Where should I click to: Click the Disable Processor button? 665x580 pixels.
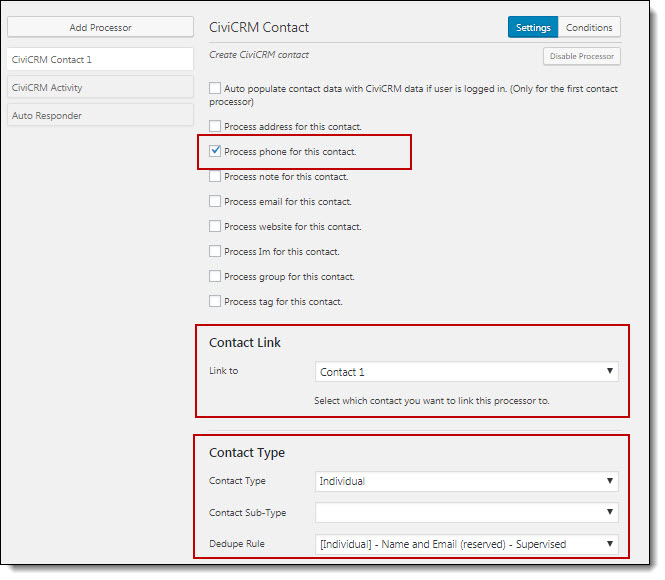tap(582, 56)
